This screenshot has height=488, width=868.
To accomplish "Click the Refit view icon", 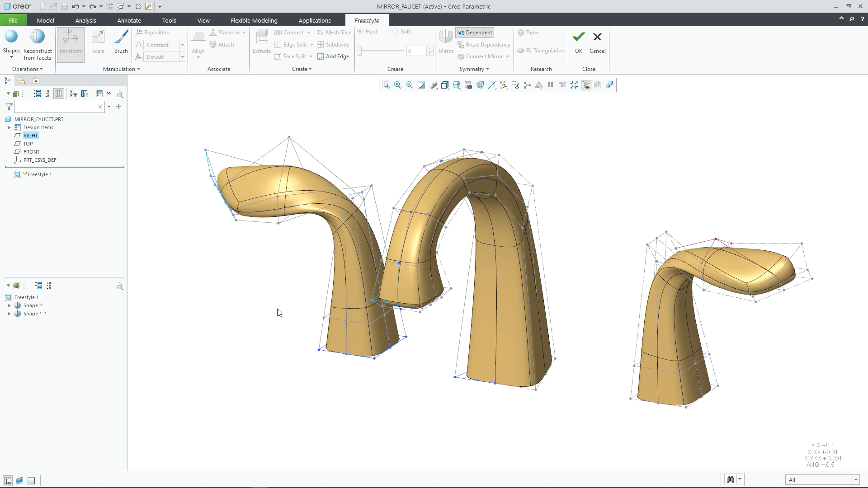I will pos(386,85).
